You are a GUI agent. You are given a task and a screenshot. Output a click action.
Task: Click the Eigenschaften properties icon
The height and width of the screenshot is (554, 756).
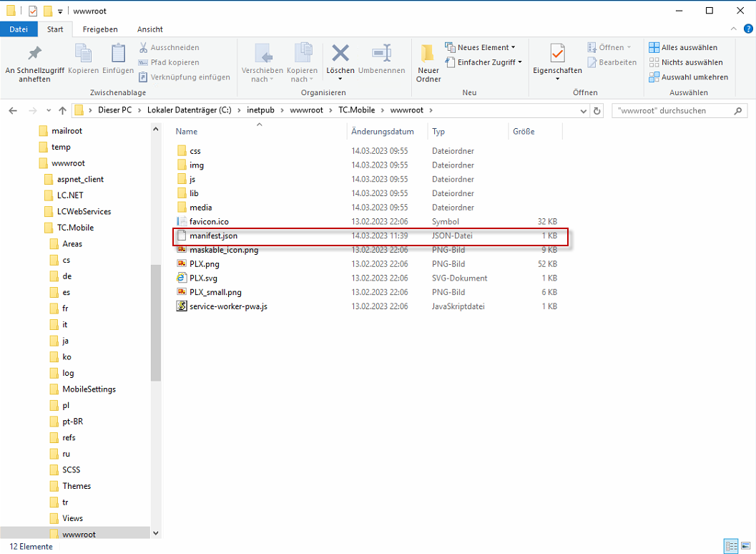click(557, 54)
